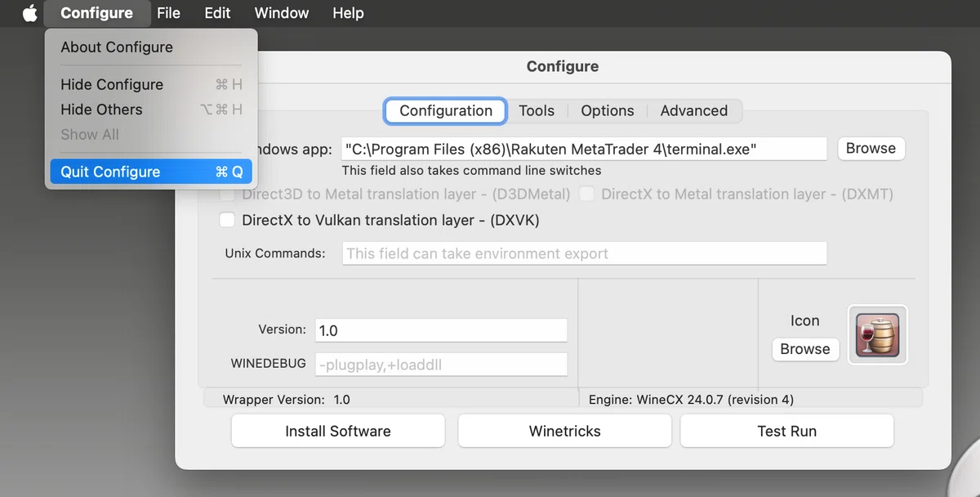Open the Configure menu in menu bar
The width and height of the screenshot is (980, 497).
(x=96, y=13)
